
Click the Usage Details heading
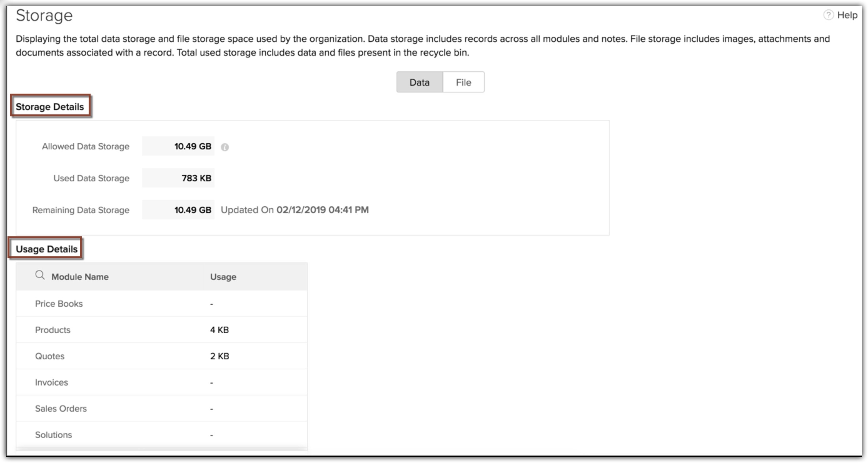[x=47, y=249]
